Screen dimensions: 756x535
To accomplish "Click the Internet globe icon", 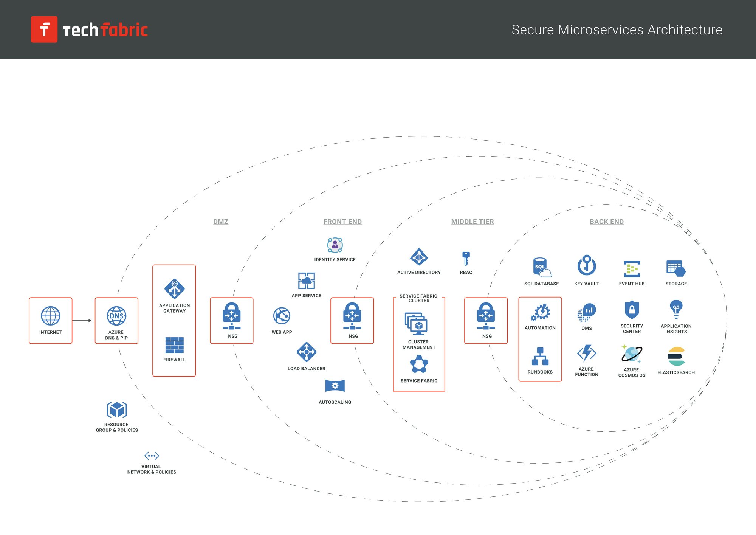I will 50,316.
